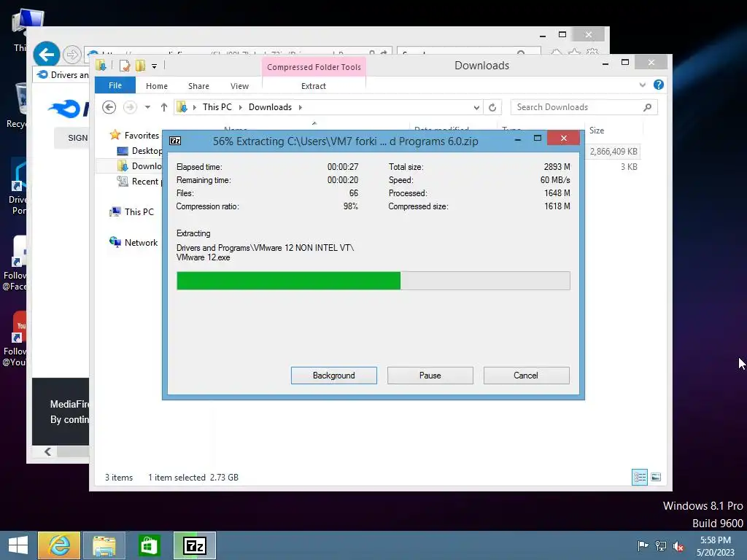This screenshot has width=747, height=560.
Task: Click the browser horizontal scrollbar left arrow
Action: point(47,451)
